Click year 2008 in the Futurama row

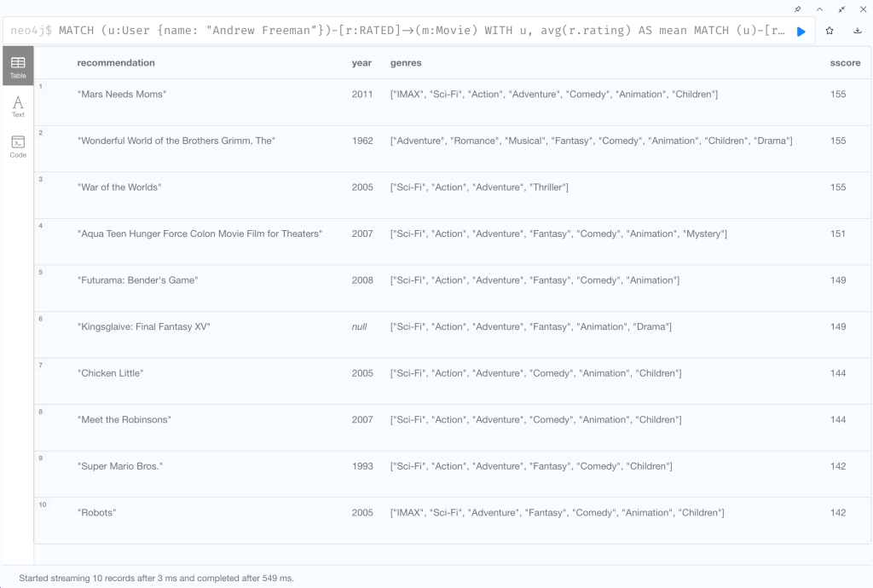click(362, 280)
